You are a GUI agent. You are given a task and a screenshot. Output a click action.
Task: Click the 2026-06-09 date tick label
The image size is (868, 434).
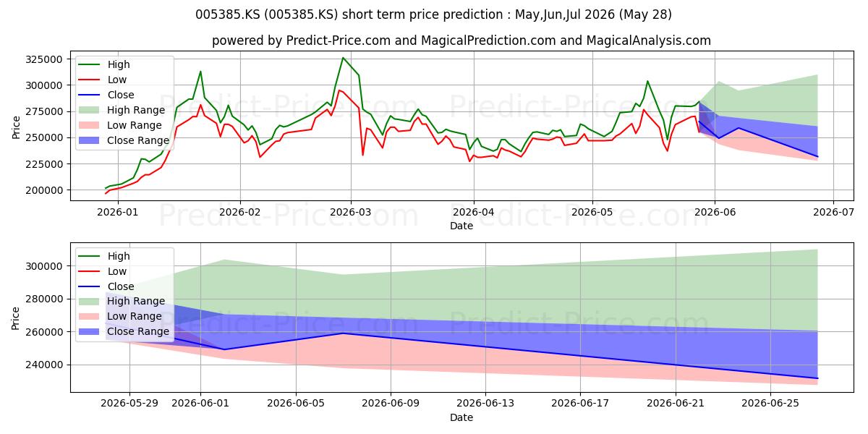click(x=391, y=404)
